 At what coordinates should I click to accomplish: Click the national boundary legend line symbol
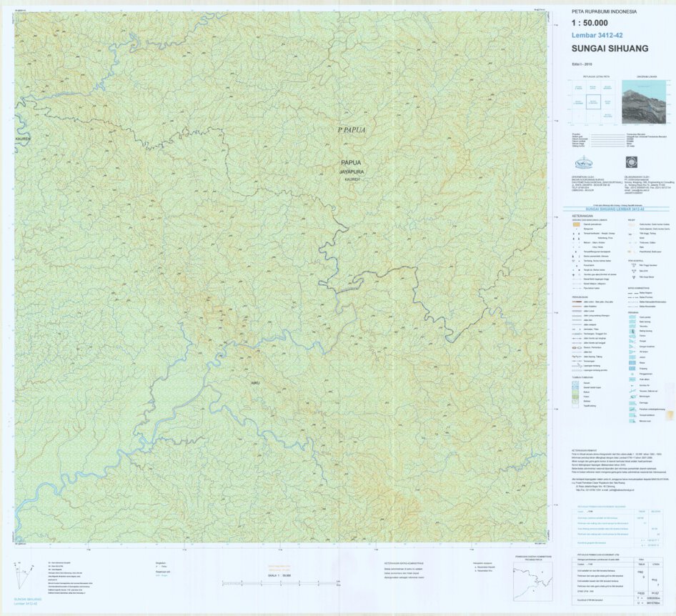coord(633,292)
